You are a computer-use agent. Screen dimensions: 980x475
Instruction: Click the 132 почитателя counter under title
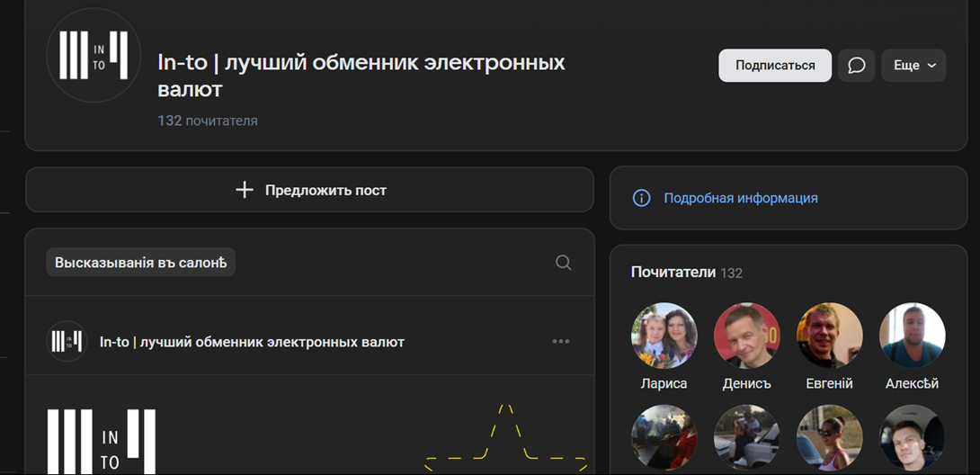tap(208, 121)
